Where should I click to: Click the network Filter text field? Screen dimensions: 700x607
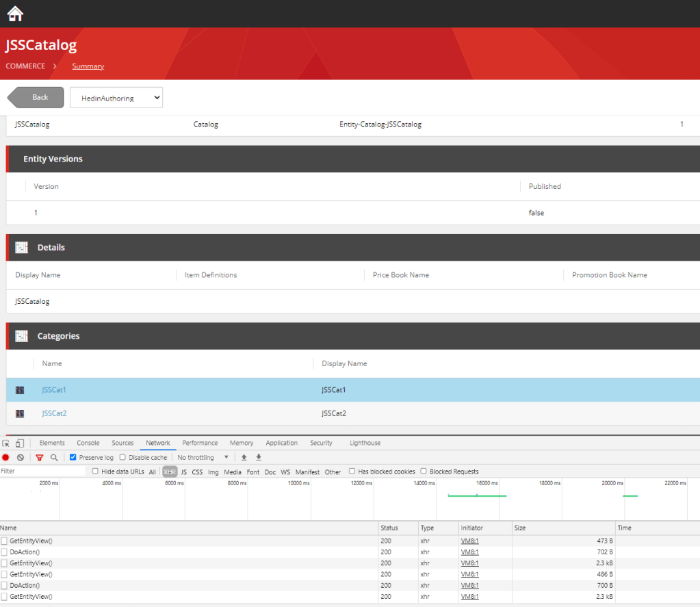[42, 472]
